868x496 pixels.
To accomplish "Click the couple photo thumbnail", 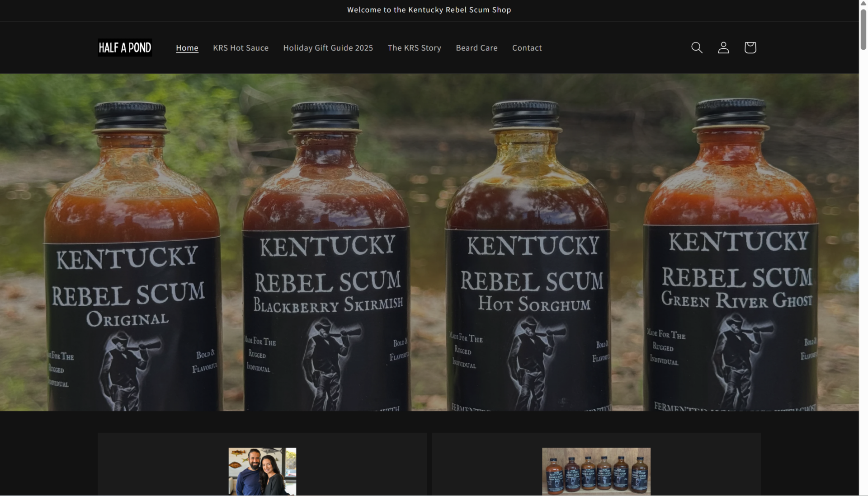I will [262, 471].
